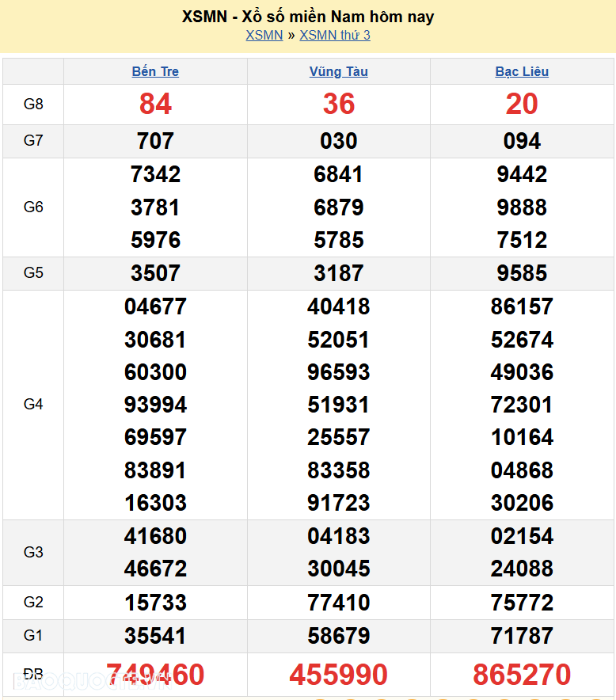Image resolution: width=616 pixels, height=700 pixels.
Task: Click Vũng Tàu G8 result 36
Action: point(338,104)
